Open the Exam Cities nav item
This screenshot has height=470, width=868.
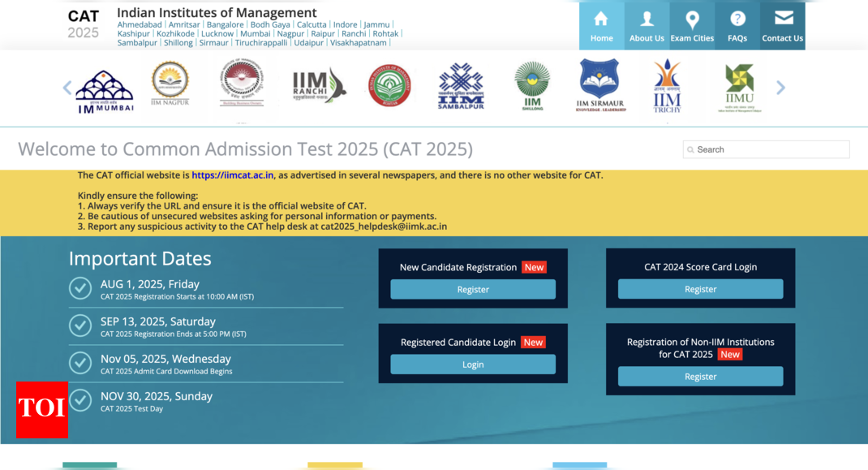[x=692, y=26]
